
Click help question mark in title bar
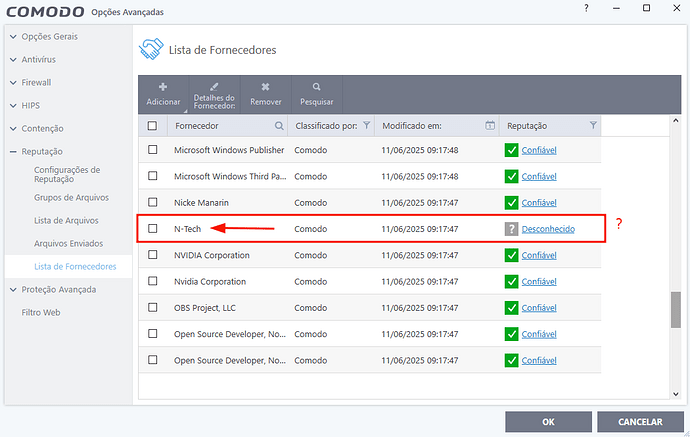[x=586, y=8]
